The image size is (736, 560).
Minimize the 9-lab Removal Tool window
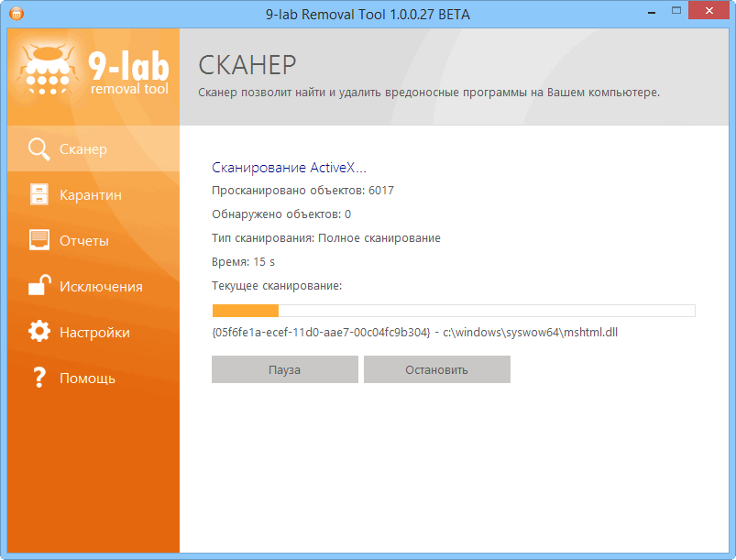651,12
